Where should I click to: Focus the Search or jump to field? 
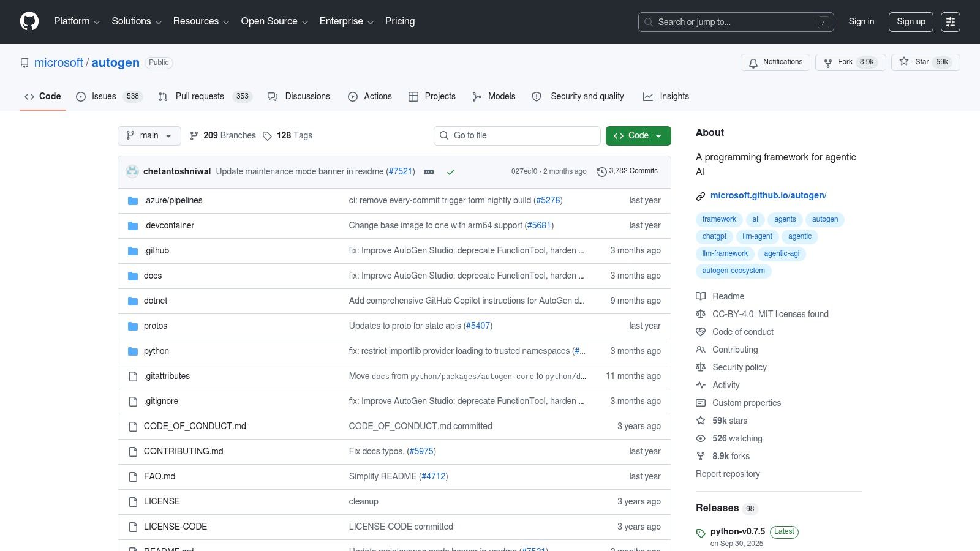(x=736, y=22)
